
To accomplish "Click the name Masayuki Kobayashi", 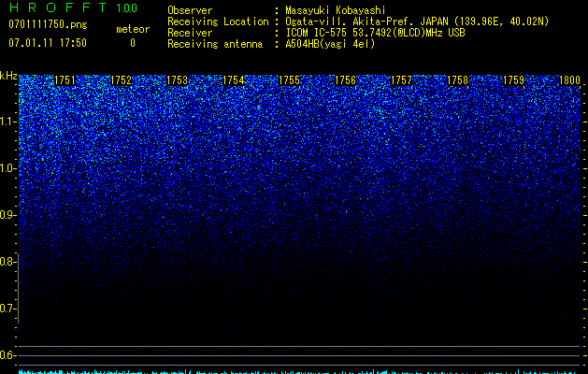I will [x=336, y=10].
